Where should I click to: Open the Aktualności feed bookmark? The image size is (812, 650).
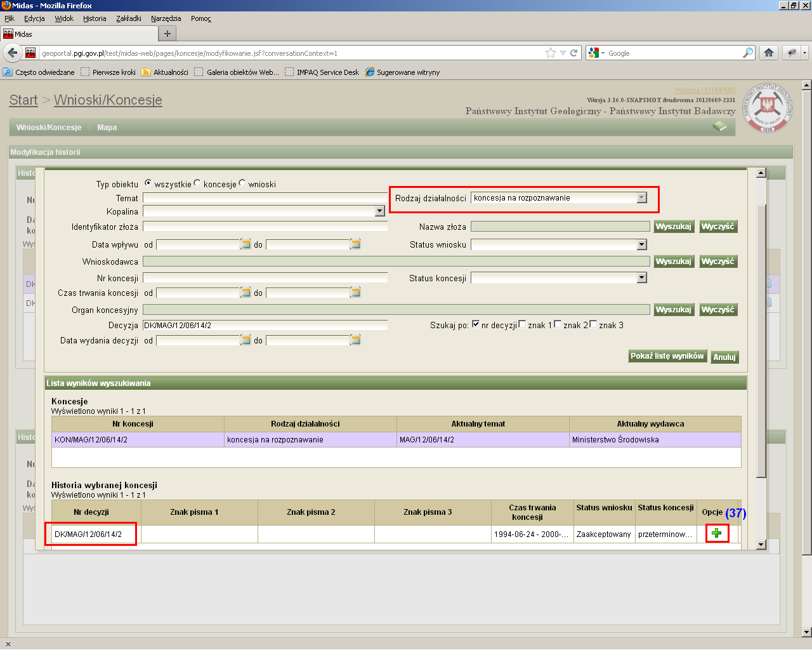(164, 72)
